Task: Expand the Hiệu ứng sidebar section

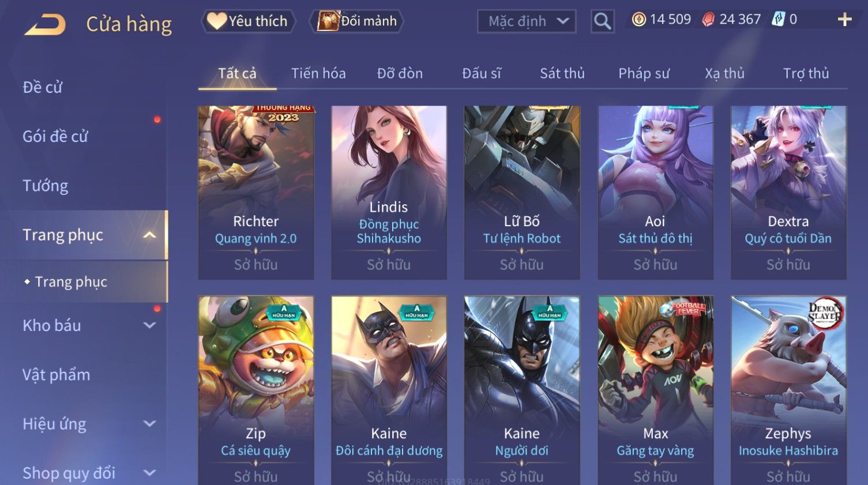Action: point(149,424)
